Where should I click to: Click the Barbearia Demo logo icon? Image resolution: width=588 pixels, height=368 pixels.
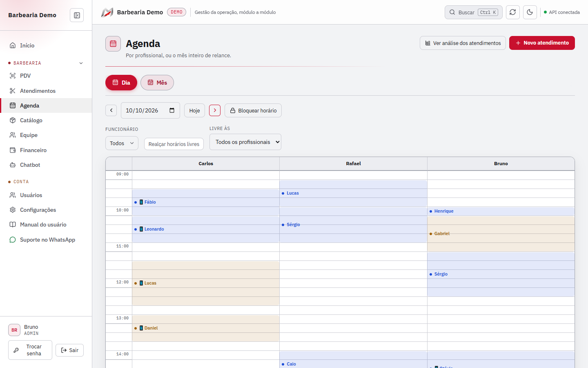pos(107,12)
